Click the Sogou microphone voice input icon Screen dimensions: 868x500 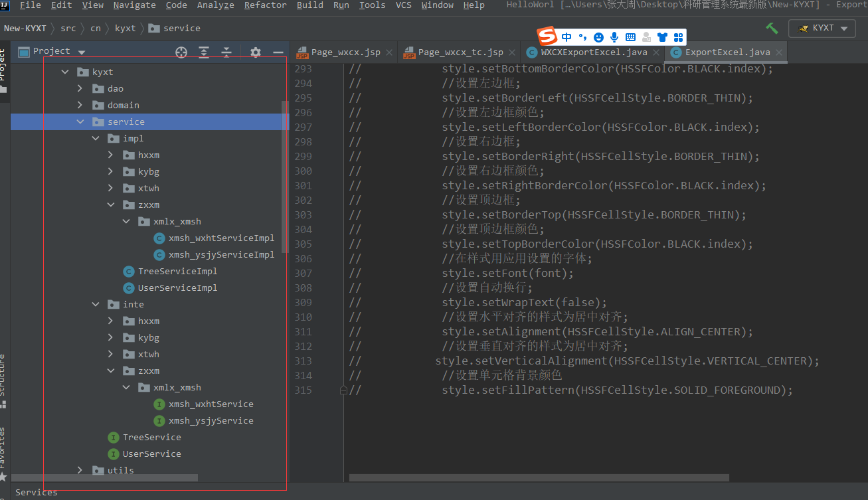pos(615,37)
